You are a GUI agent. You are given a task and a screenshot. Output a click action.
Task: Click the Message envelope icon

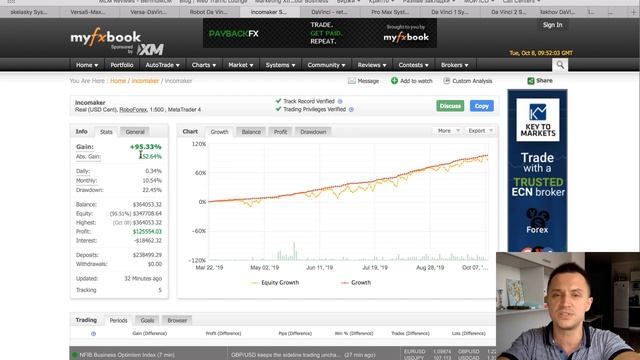[x=351, y=81]
